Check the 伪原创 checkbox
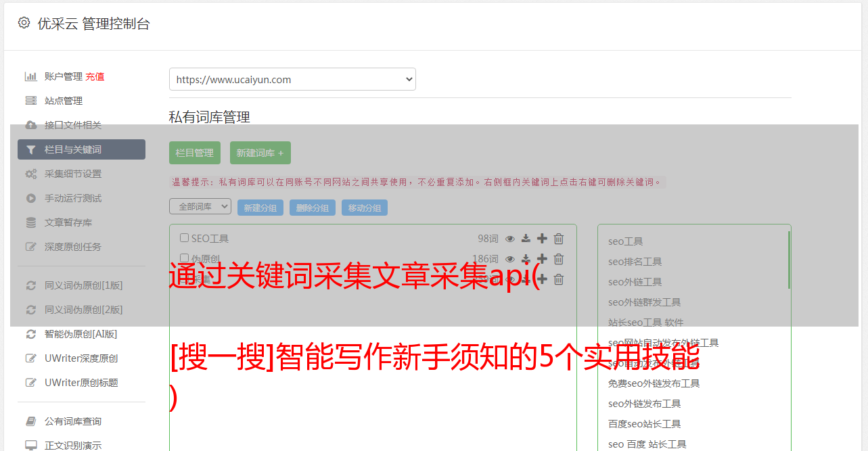The height and width of the screenshot is (451, 868). [x=184, y=258]
